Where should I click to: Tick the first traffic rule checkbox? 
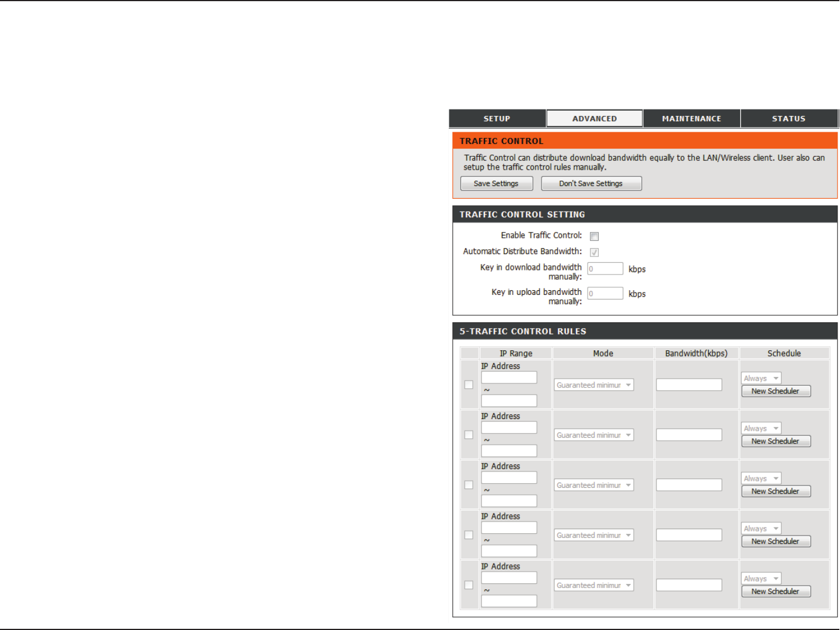coord(469,385)
